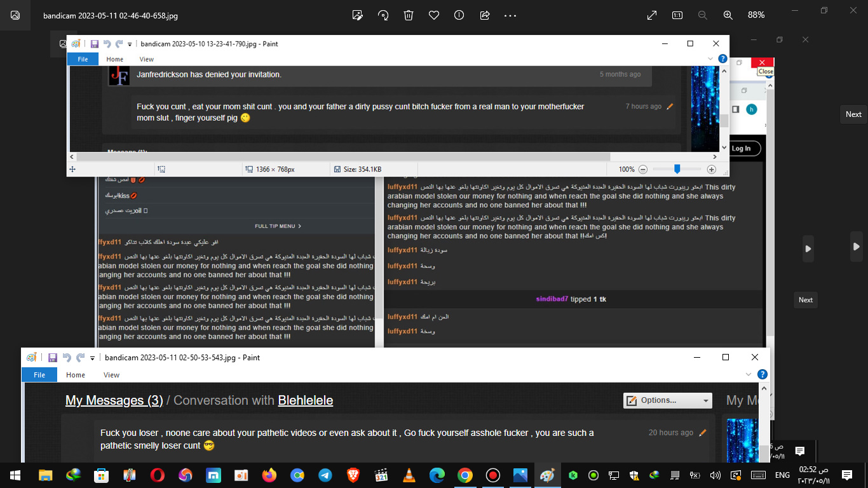
Task: Add photo to favorites with heart icon
Action: (434, 15)
